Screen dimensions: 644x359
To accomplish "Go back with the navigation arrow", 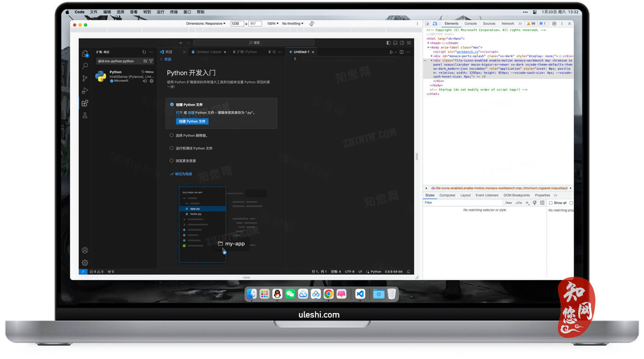I will click(181, 43).
